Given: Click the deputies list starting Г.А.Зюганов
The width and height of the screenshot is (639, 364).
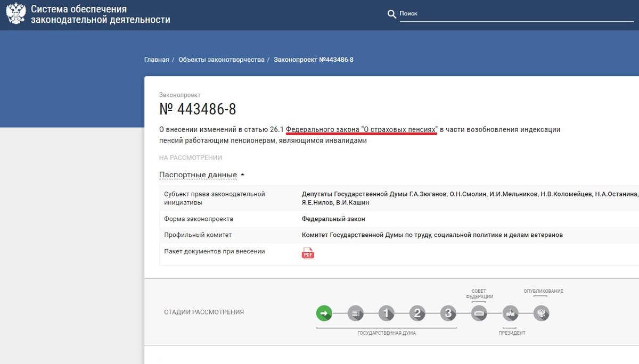Looking at the screenshot, I should 470,198.
